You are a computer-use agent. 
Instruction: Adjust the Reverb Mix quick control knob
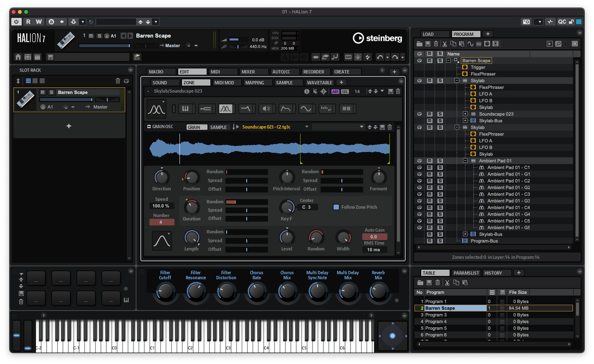379,292
